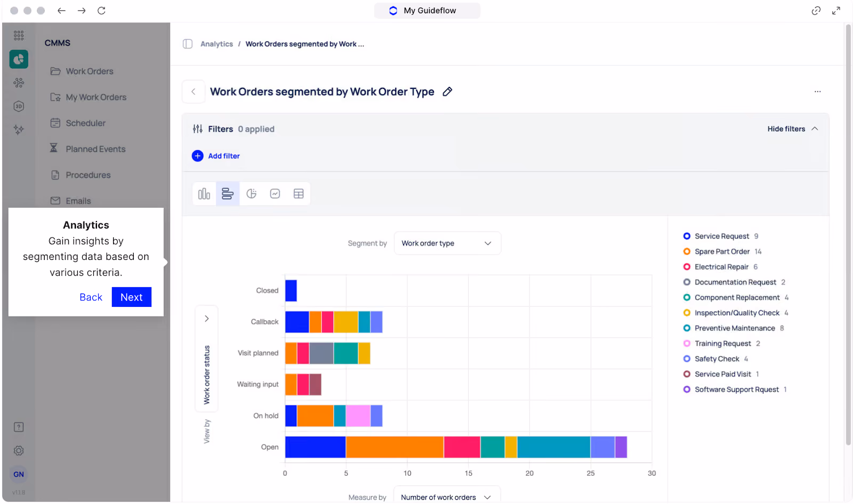Toggle Service Paid Visit legend series
The width and height of the screenshot is (853, 504).
click(x=721, y=375)
